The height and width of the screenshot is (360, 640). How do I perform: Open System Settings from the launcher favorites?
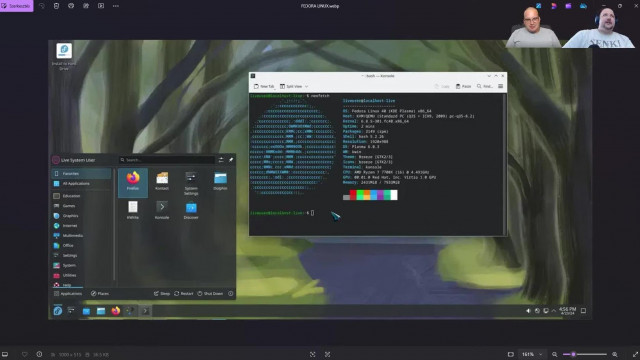pyautogui.click(x=191, y=182)
